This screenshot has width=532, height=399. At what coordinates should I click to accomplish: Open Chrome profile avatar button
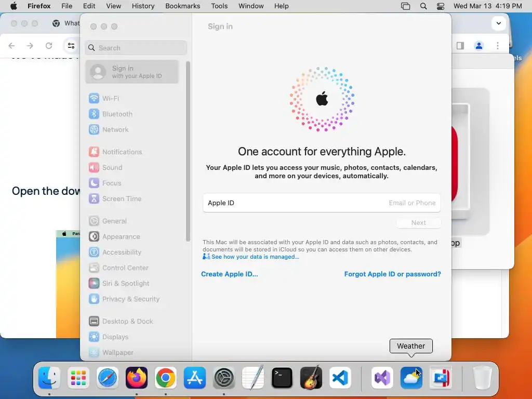point(478,46)
